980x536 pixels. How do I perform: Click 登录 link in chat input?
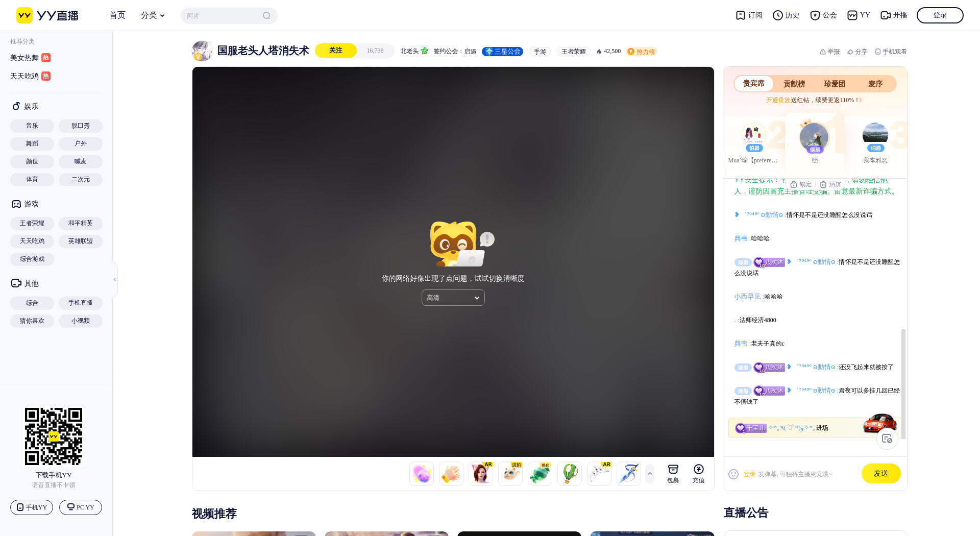tap(749, 474)
